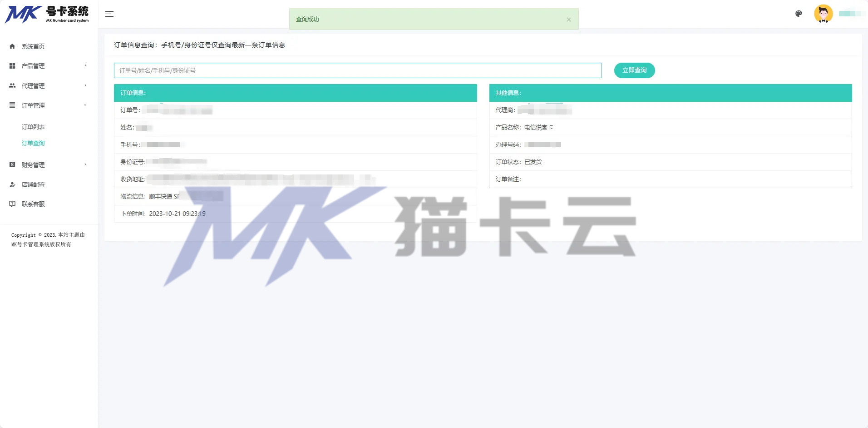Click the user-edit icon for 店铺配置
Image resolution: width=868 pixels, height=428 pixels.
12,184
